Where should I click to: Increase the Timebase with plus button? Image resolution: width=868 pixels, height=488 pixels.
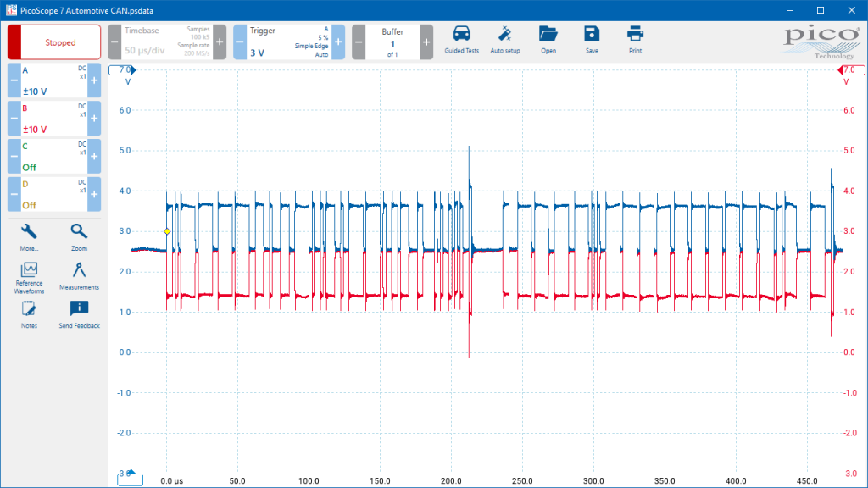tap(220, 42)
